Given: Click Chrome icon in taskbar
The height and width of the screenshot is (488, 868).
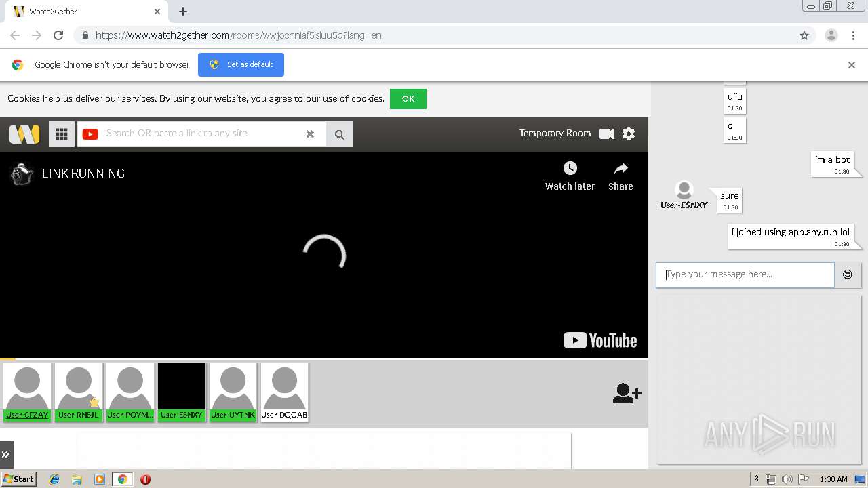Looking at the screenshot, I should point(122,479).
